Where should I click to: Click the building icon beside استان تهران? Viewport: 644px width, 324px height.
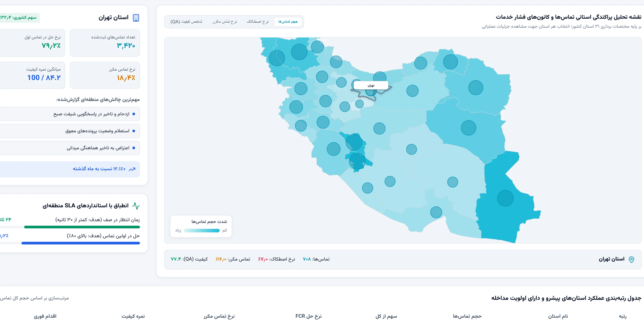136,18
